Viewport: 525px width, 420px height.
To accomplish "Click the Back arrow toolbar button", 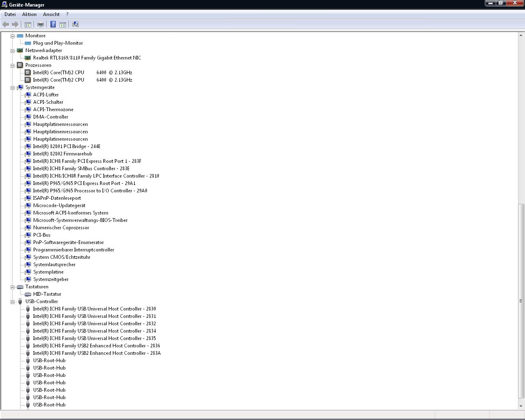I will pos(6,25).
